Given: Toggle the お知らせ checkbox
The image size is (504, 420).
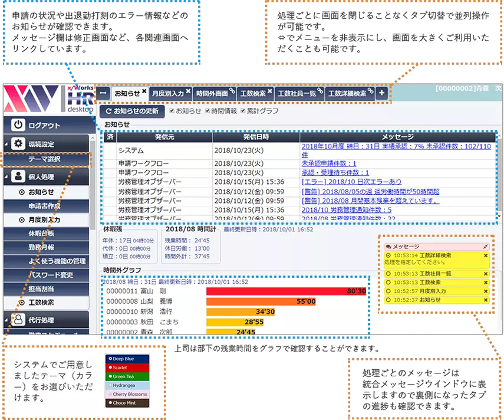Looking at the screenshot, I should [x=172, y=112].
